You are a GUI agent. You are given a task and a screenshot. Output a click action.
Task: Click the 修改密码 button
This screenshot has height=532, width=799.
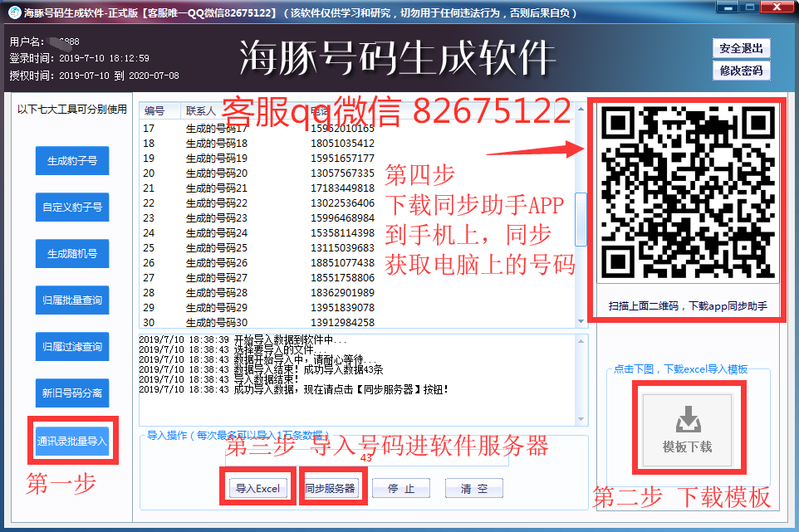click(741, 71)
